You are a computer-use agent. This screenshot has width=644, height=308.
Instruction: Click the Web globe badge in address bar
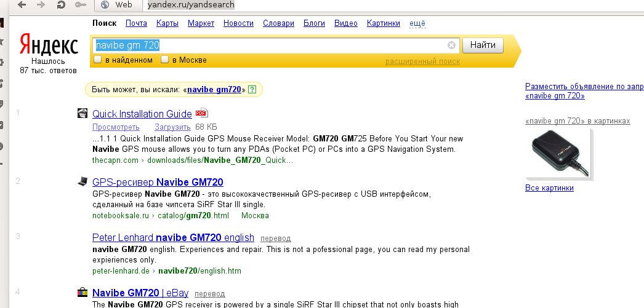point(116,5)
